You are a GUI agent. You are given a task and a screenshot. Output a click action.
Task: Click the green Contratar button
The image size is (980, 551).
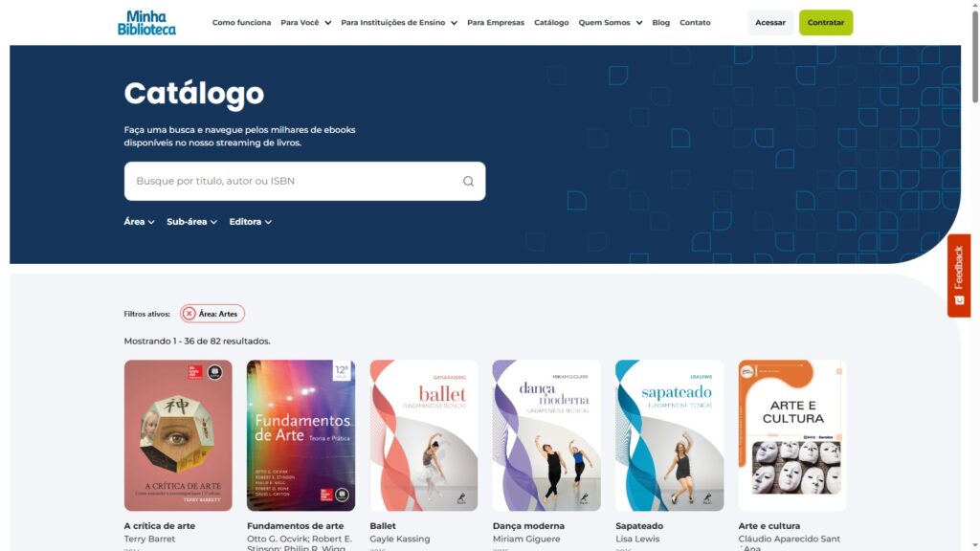[826, 23]
